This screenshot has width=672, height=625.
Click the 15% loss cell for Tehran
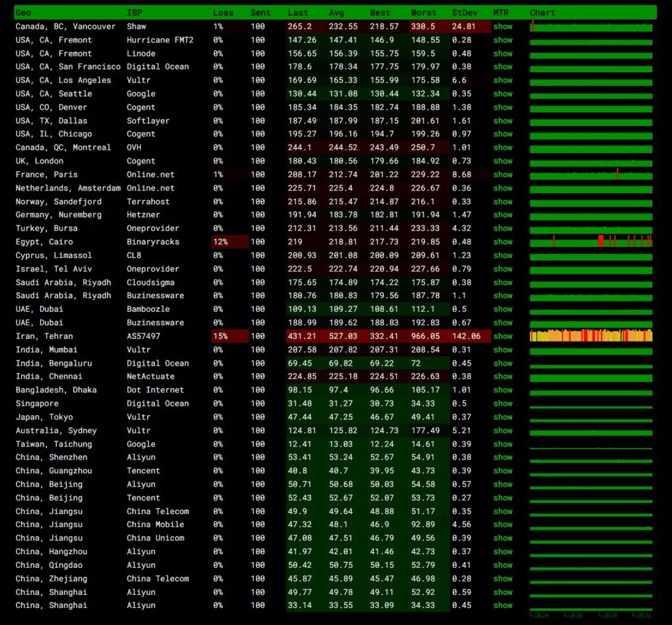pos(230,337)
